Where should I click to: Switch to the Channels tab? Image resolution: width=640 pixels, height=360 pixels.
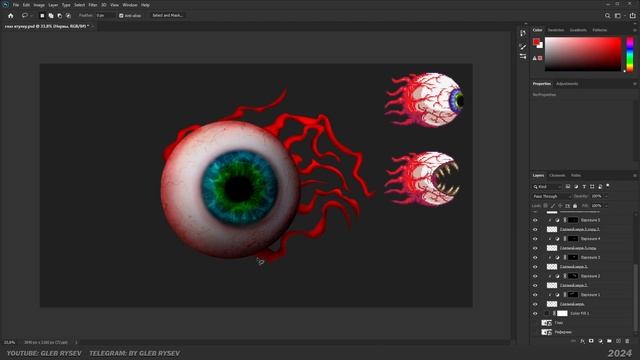[557, 176]
